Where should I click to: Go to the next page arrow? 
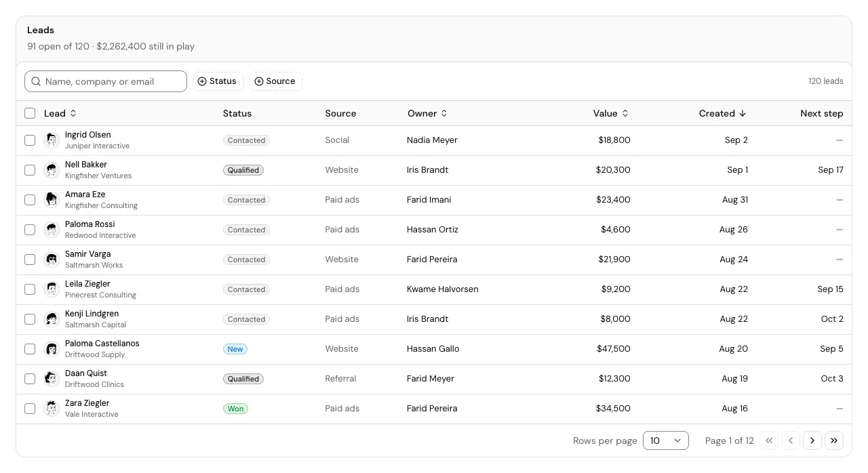coord(812,440)
